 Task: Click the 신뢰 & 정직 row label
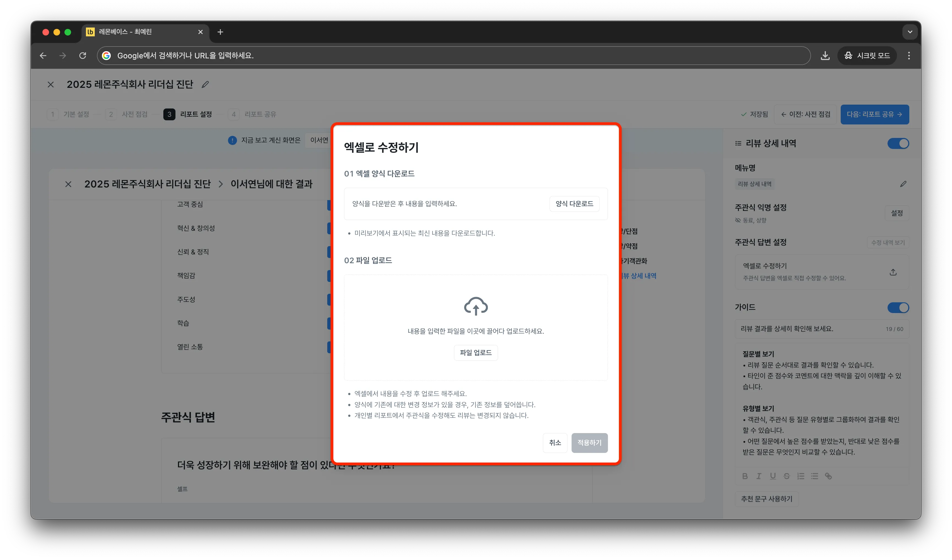(193, 252)
